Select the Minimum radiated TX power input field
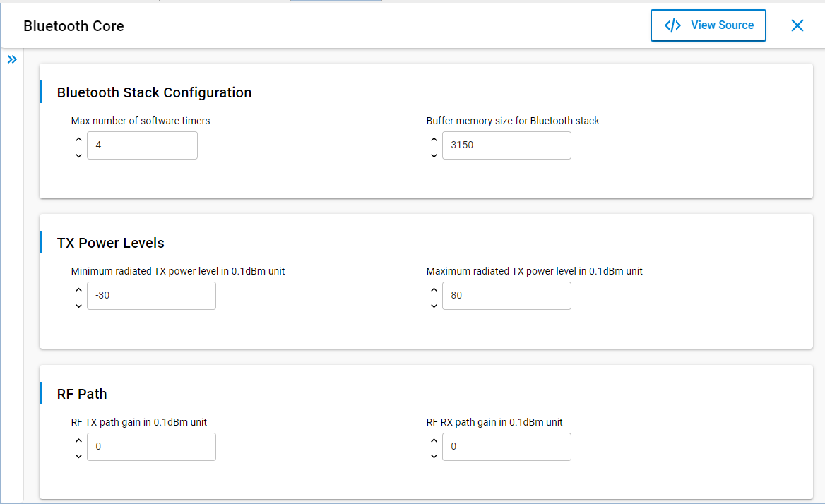 point(151,296)
